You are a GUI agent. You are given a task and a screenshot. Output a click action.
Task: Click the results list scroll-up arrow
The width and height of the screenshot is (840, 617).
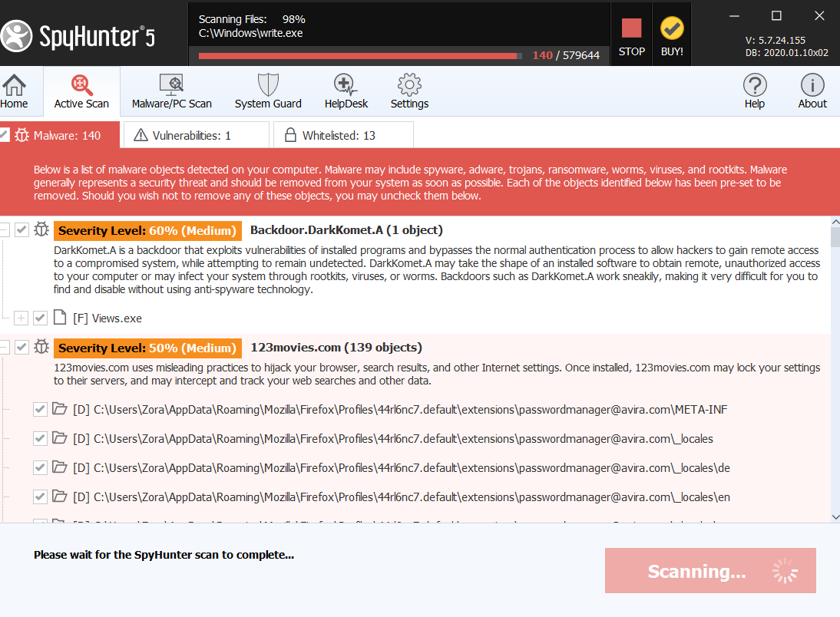pyautogui.click(x=835, y=221)
